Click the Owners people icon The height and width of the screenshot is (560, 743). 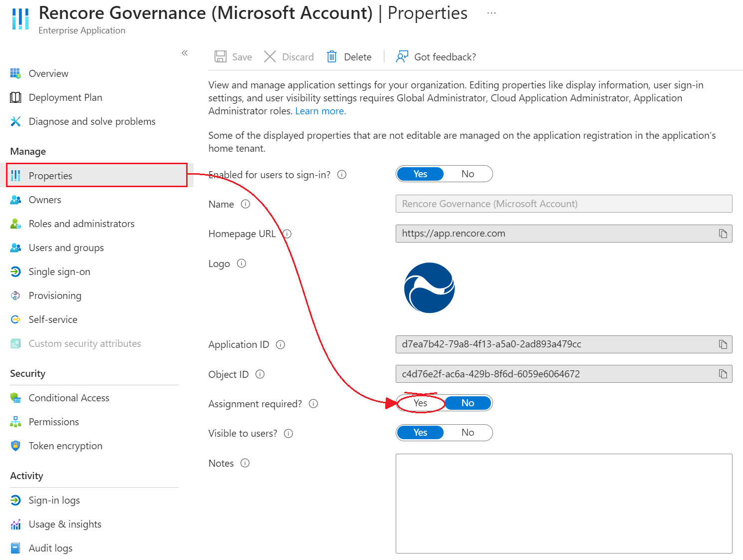15,200
